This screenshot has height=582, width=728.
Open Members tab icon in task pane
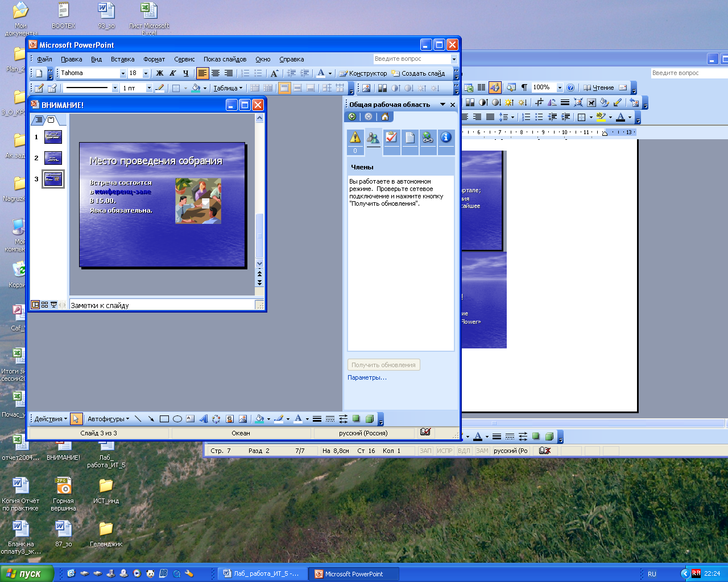pyautogui.click(x=373, y=138)
